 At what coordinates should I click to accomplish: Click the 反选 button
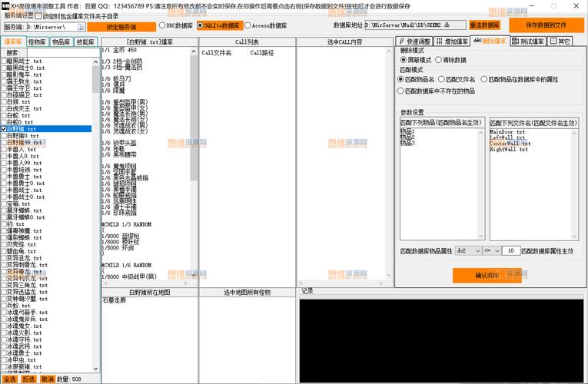pyautogui.click(x=28, y=379)
